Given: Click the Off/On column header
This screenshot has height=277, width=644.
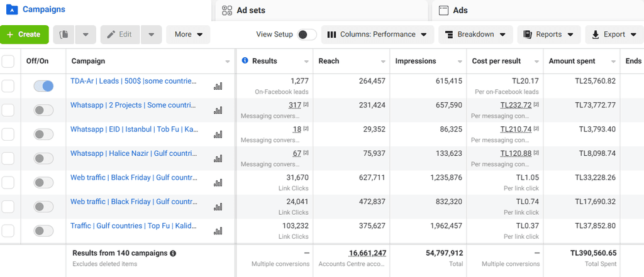Looking at the screenshot, I should coord(37,61).
